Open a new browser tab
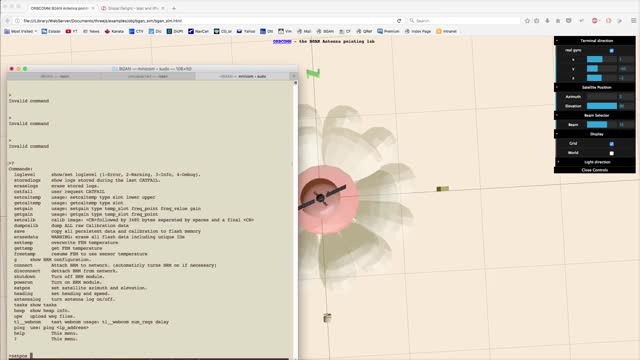 [174, 8]
